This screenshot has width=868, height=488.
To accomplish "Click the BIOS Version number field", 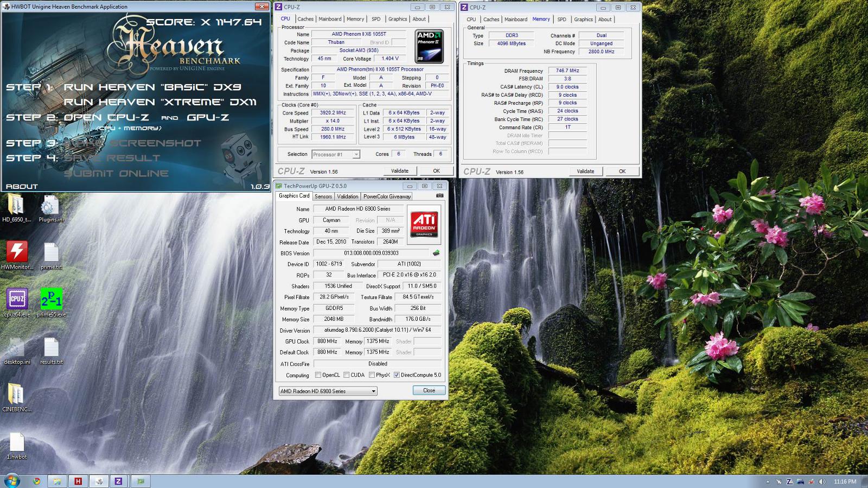I will (x=371, y=253).
